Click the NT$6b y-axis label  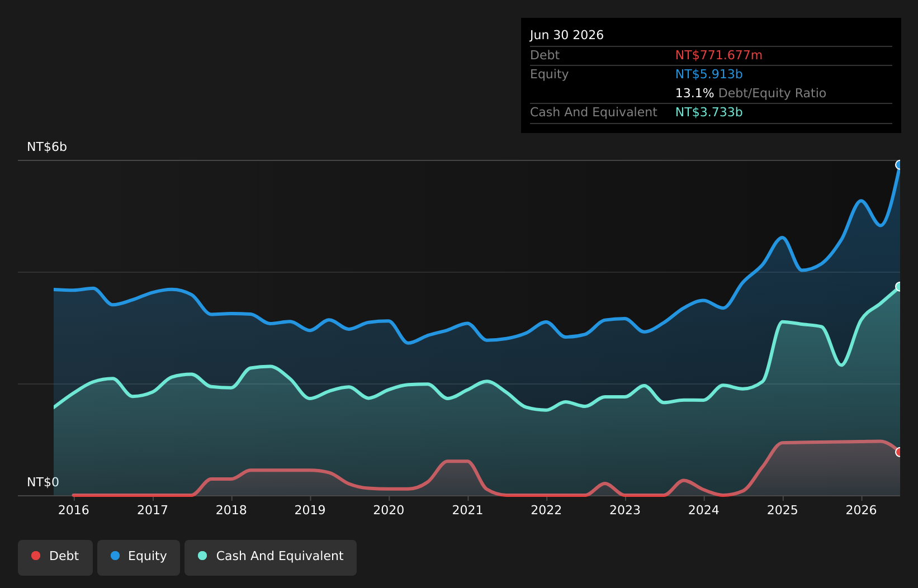[x=47, y=147]
